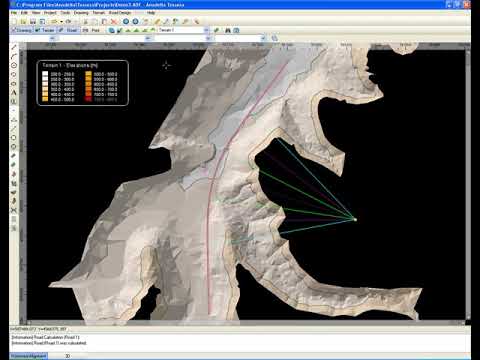480x360 pixels.
Task: Select the triangle tool in left toolbar
Action: tap(14, 119)
